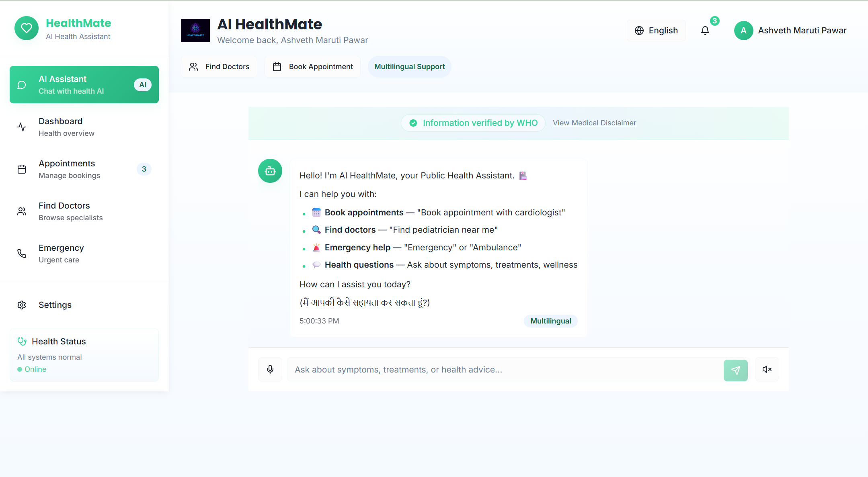This screenshot has height=477, width=868.
Task: Click the Dashboard activity pulse icon
Action: pos(22,127)
